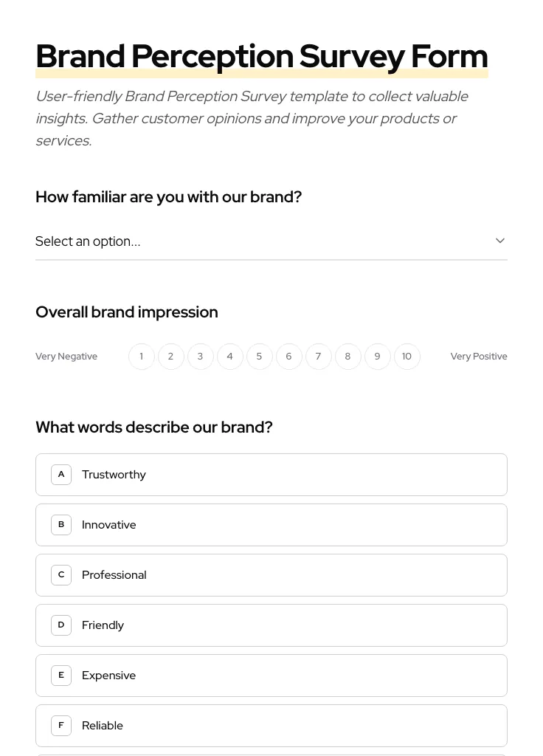The image size is (543, 756).
Task: Choose the Reliable option
Action: (x=271, y=725)
